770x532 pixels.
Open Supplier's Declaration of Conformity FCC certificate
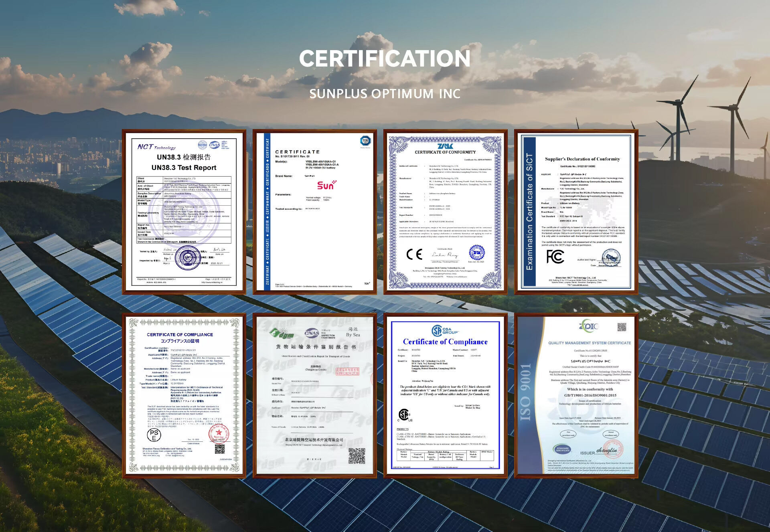point(576,212)
